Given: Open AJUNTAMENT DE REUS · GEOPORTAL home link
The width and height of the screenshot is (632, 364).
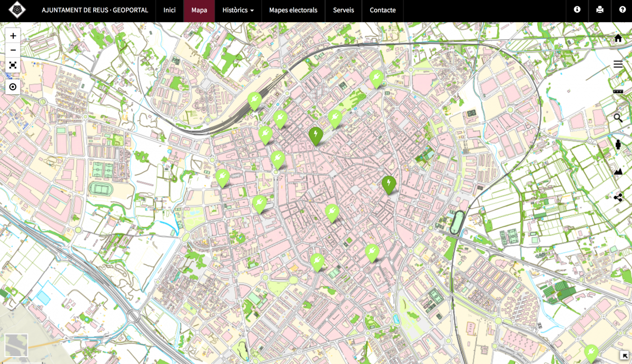Looking at the screenshot, I should (95, 10).
